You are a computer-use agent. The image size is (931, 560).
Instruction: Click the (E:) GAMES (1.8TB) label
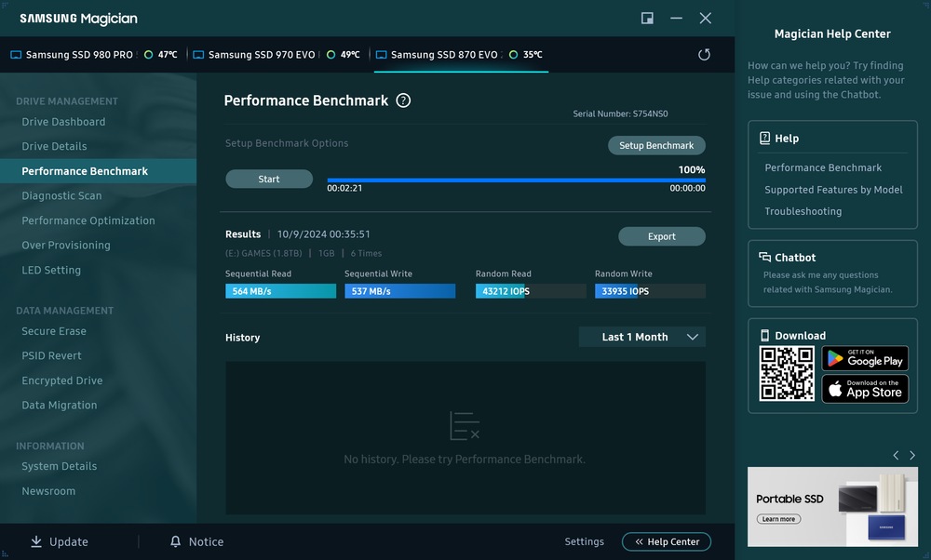coord(263,253)
